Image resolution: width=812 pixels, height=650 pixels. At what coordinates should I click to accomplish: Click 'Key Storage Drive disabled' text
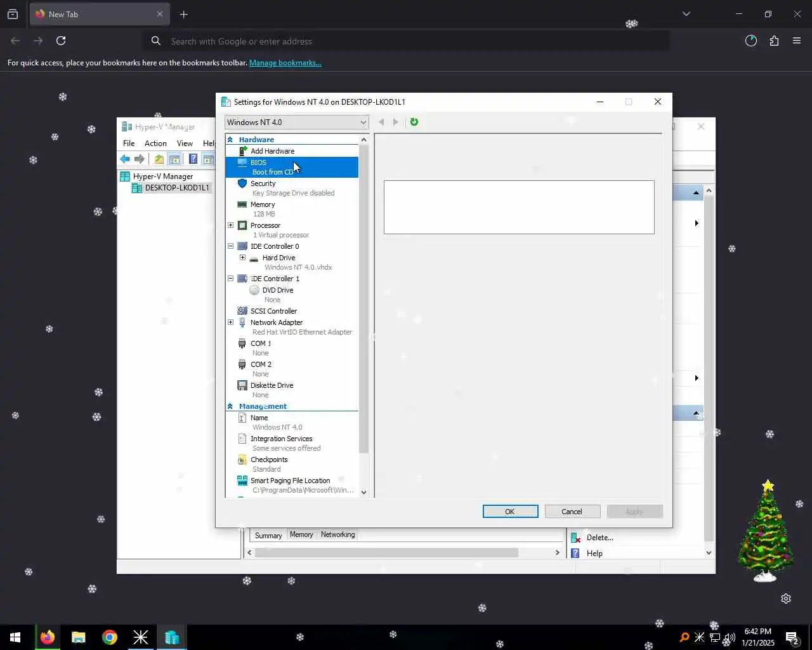(x=293, y=193)
